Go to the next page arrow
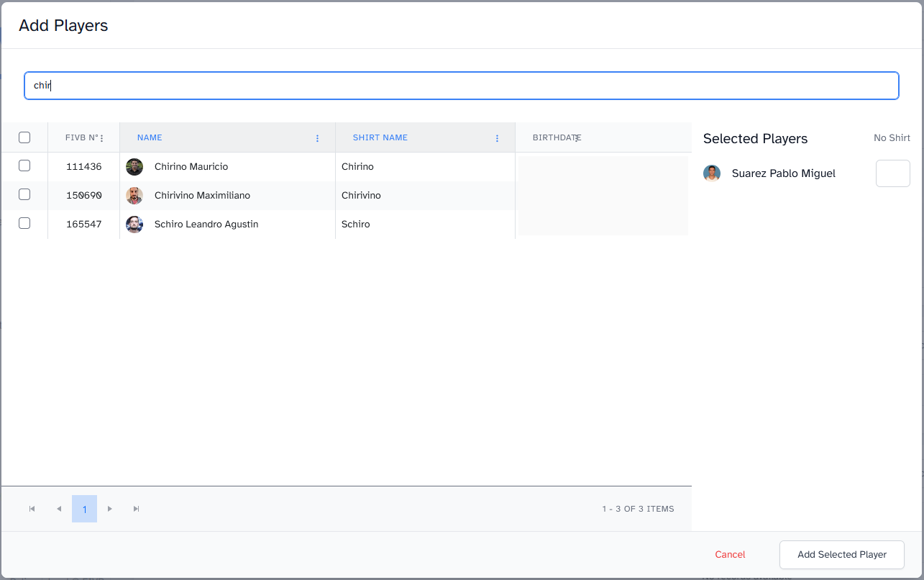 point(110,509)
